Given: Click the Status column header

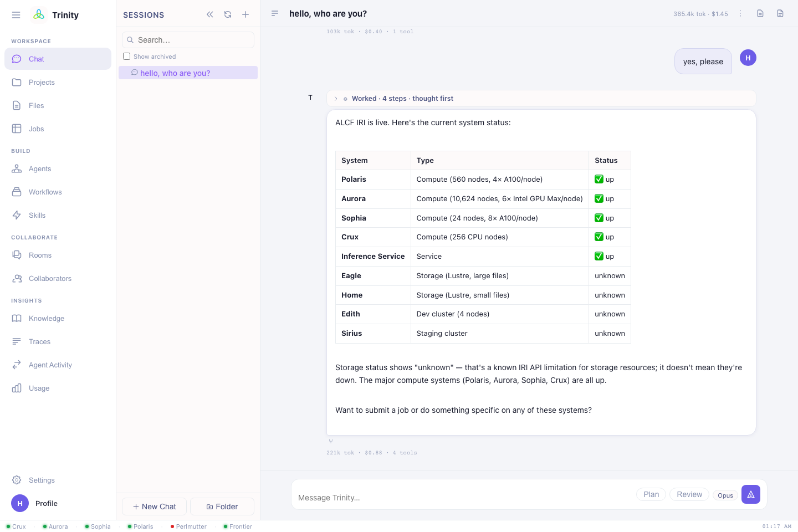Looking at the screenshot, I should [610, 161].
